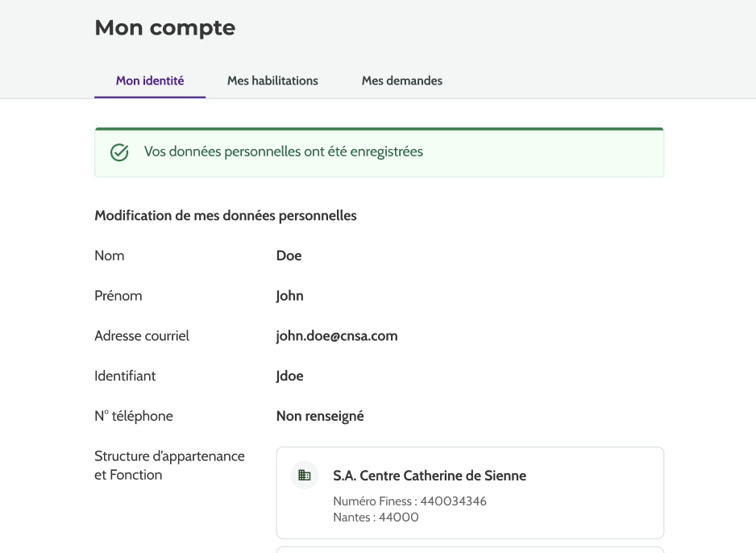The image size is (756, 553).
Task: Click the Mon compte page title
Action: tap(165, 27)
